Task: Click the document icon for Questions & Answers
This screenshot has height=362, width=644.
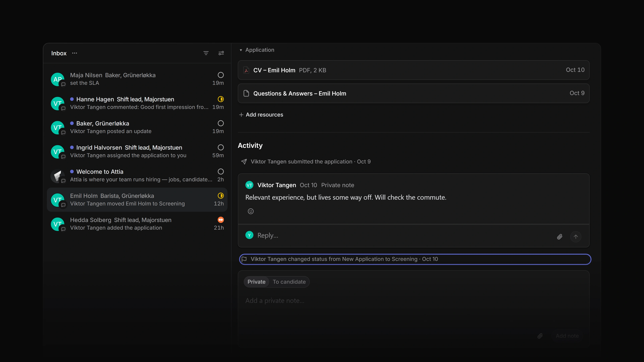Action: tap(246, 94)
